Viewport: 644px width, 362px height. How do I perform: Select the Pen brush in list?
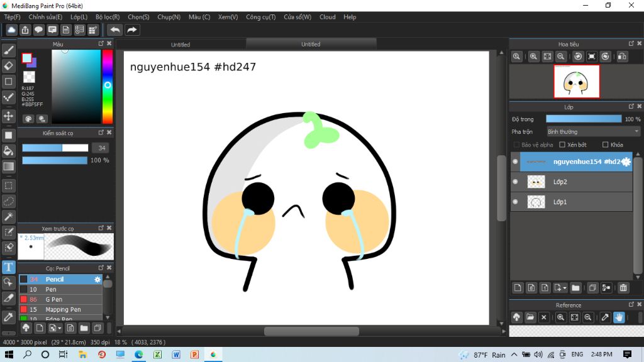(60, 289)
